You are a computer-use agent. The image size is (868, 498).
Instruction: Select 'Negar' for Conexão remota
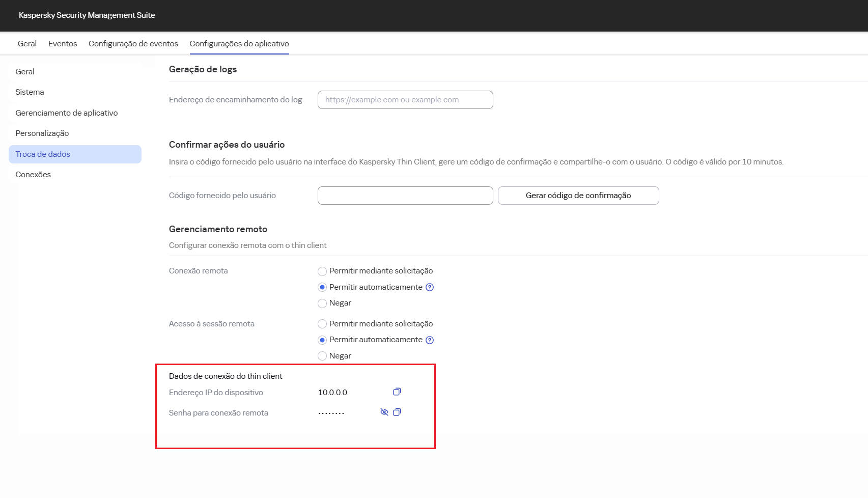click(322, 303)
